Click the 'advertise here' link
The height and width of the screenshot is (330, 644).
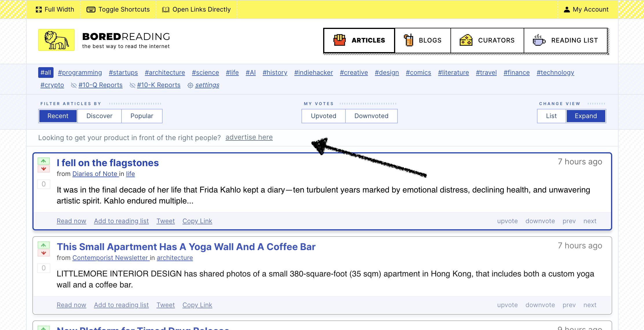click(249, 137)
